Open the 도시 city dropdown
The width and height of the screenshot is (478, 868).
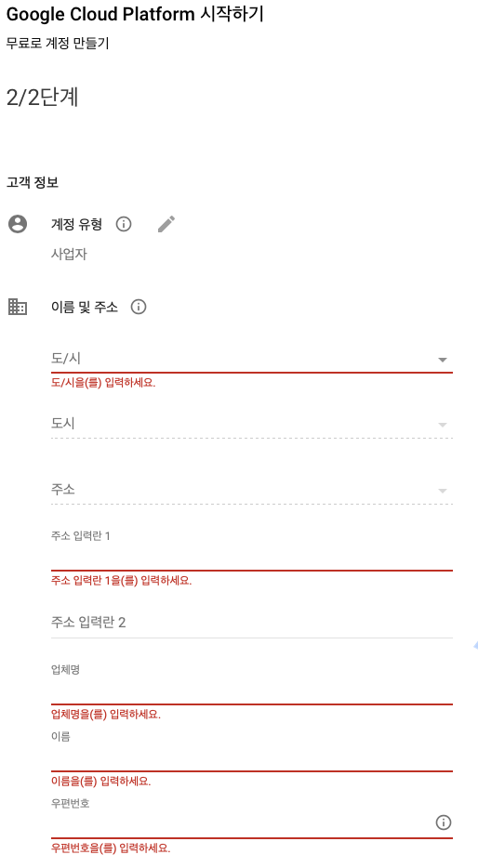tap(251, 424)
